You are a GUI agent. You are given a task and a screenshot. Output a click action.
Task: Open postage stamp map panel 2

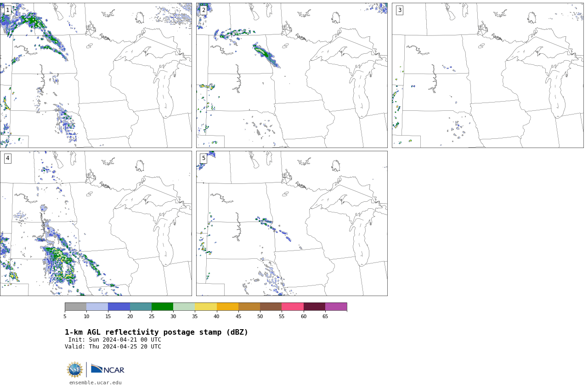coord(292,75)
